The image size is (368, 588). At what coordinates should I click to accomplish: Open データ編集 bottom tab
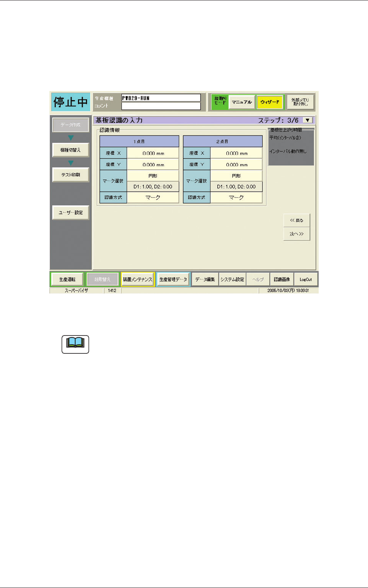coord(205,279)
